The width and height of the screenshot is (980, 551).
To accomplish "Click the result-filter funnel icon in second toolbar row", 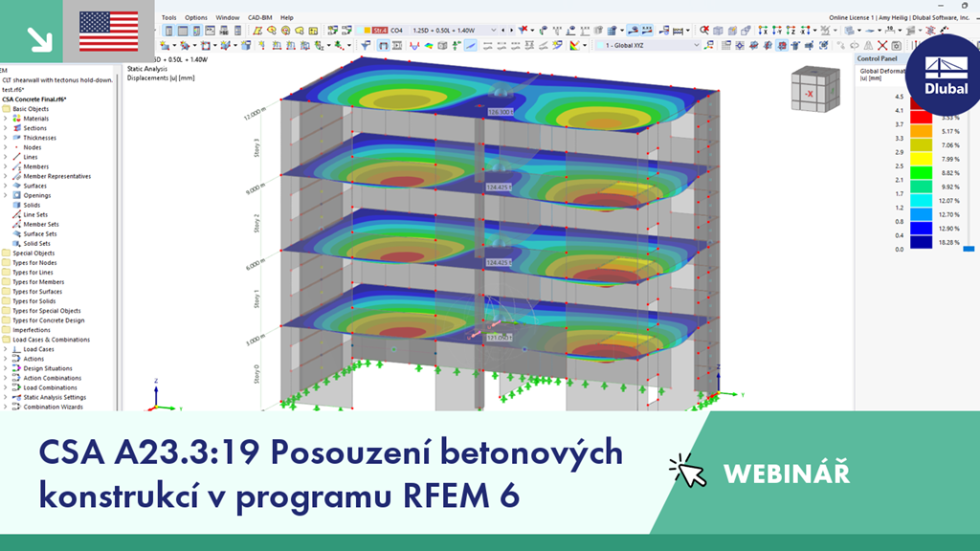I will tap(366, 45).
